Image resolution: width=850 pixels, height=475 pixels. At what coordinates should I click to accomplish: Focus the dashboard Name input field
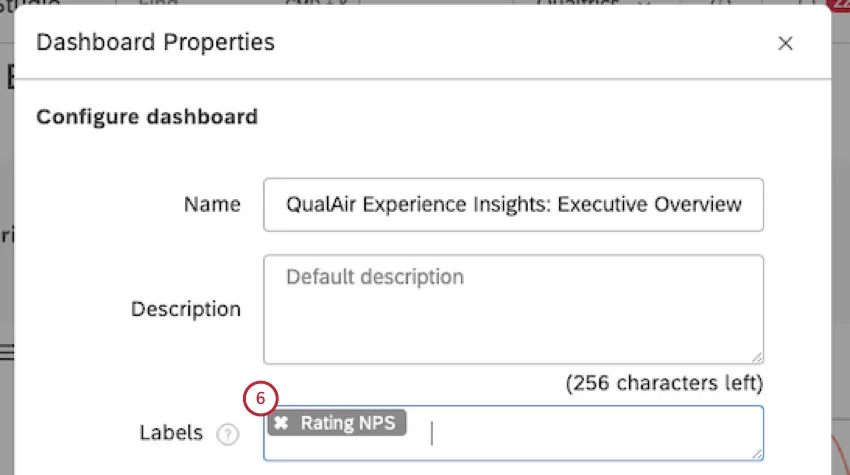click(x=513, y=205)
